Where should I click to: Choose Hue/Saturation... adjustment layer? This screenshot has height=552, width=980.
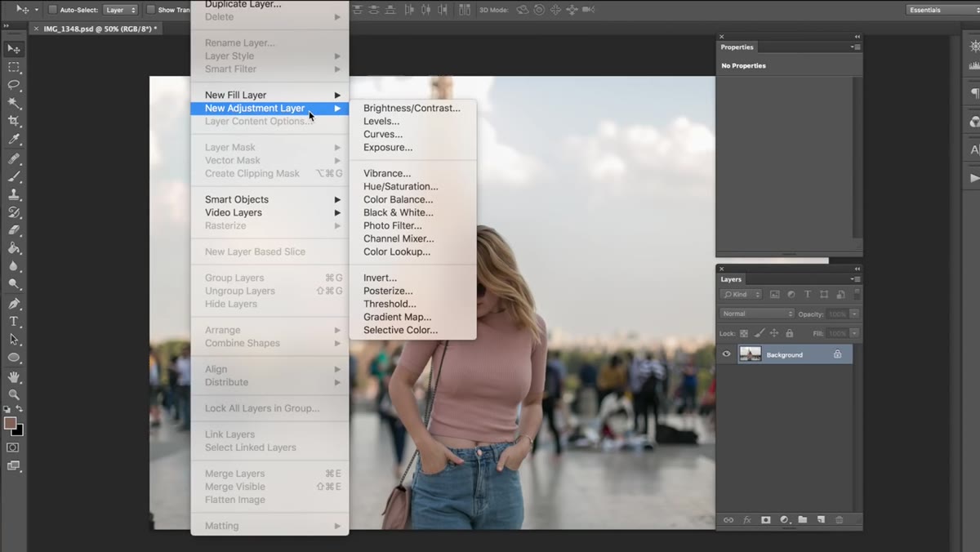pos(401,186)
